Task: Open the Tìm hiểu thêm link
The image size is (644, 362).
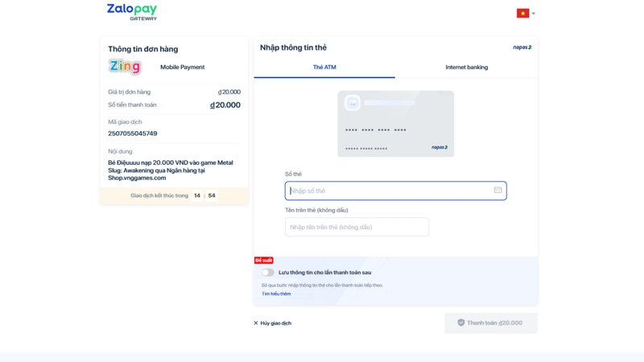Action: pos(276,294)
